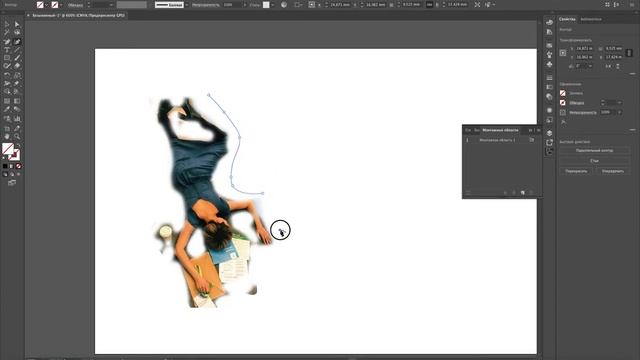640x360 pixels.
Task: Select the Rotate tool
Action: 7,76
